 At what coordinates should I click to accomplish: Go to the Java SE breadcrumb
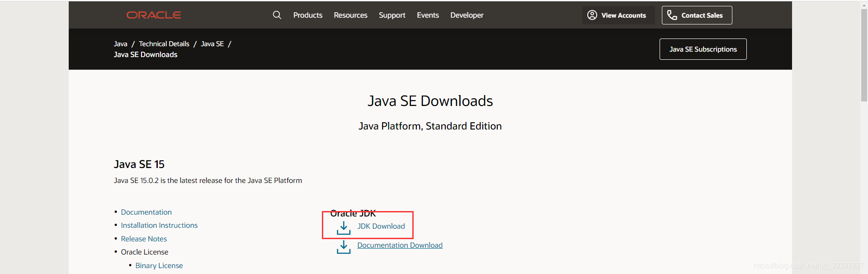pos(212,44)
